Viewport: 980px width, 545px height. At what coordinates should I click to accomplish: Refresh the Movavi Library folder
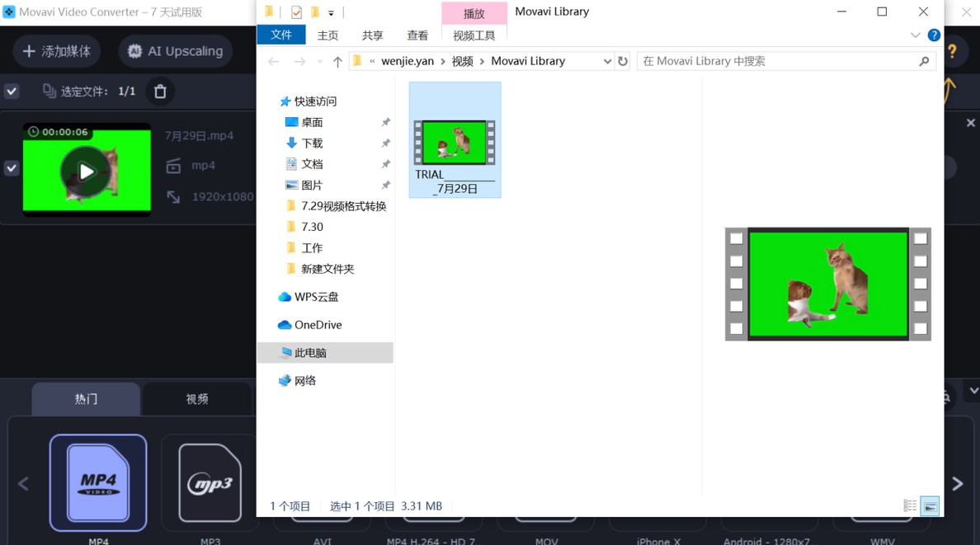(x=623, y=61)
